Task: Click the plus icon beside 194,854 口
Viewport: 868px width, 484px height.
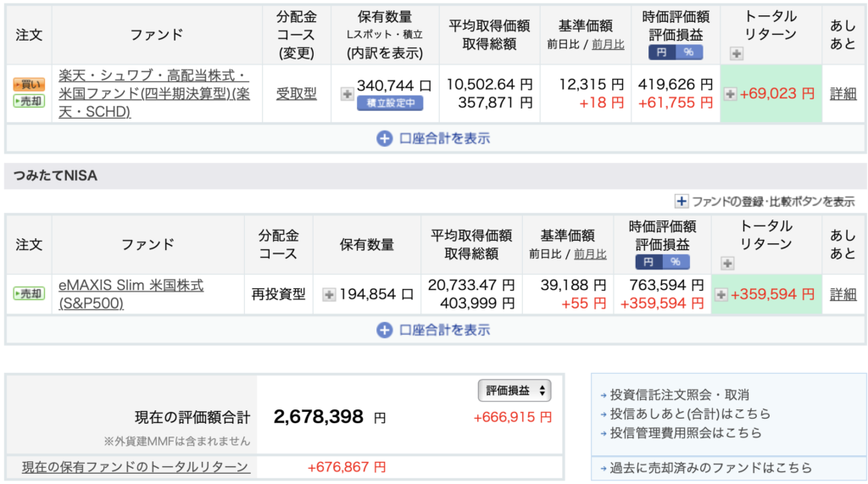Action: coord(330,295)
